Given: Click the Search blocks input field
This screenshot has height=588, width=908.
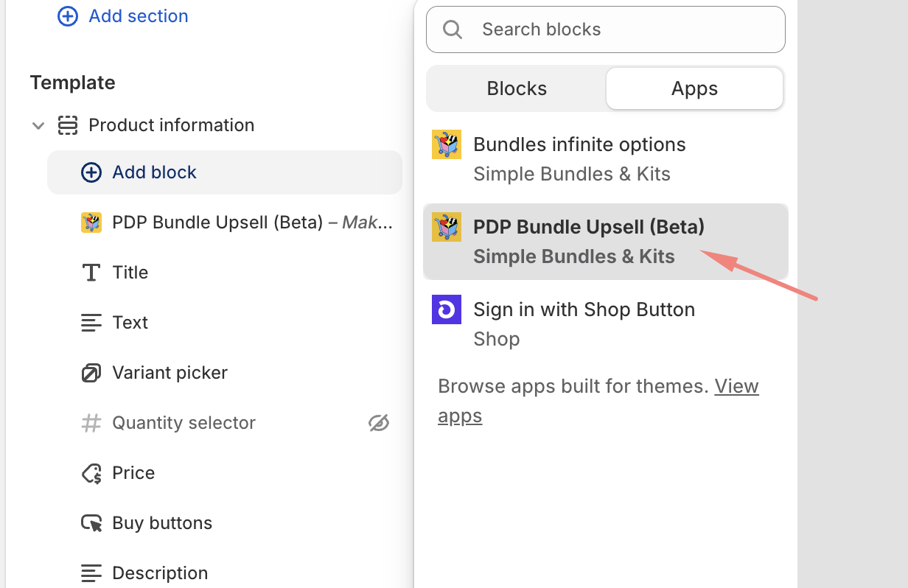Looking at the screenshot, I should point(606,29).
